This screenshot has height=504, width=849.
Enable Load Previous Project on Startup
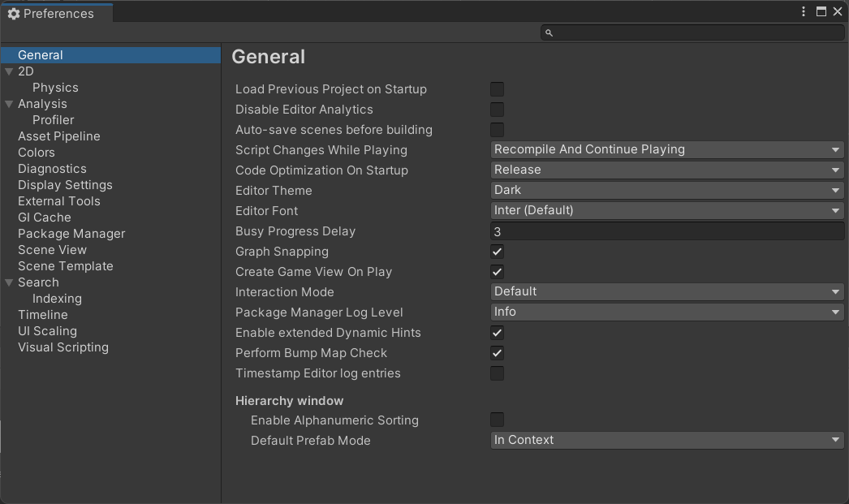point(497,89)
